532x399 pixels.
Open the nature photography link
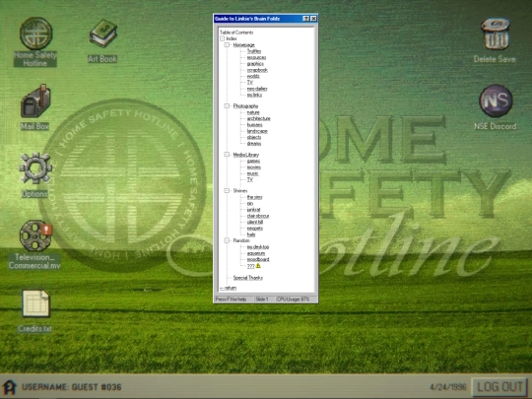tap(253, 112)
